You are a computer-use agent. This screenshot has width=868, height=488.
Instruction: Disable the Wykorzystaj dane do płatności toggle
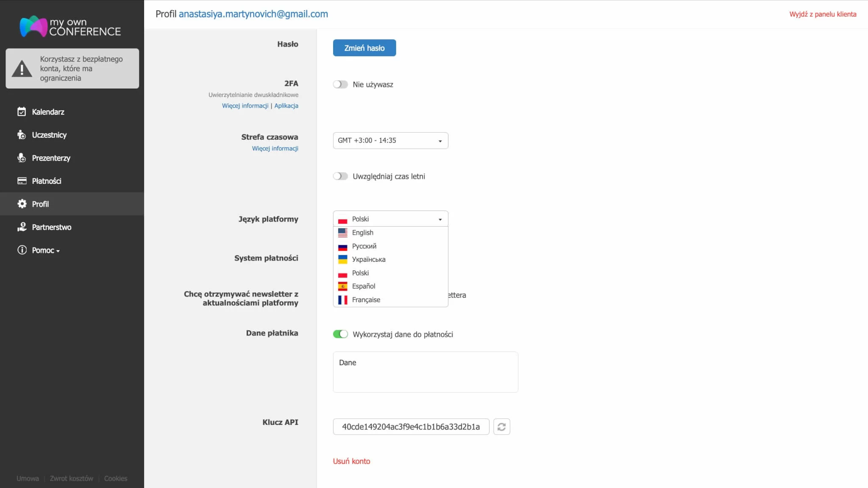click(341, 334)
